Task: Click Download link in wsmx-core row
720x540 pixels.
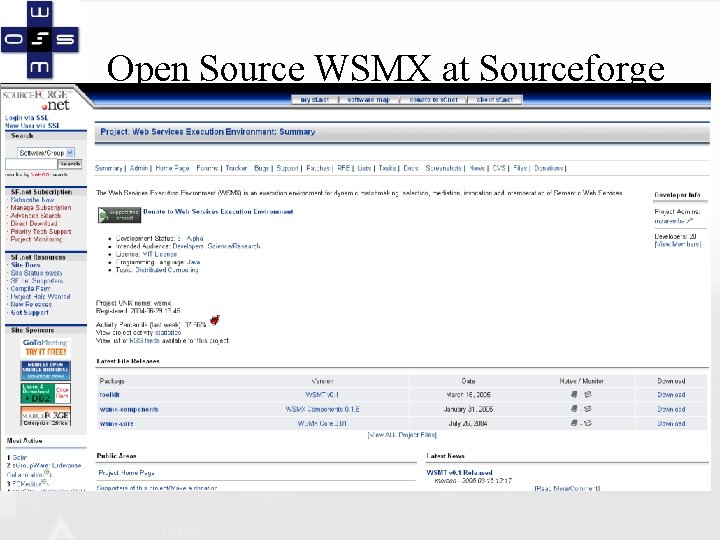Action: click(x=671, y=423)
